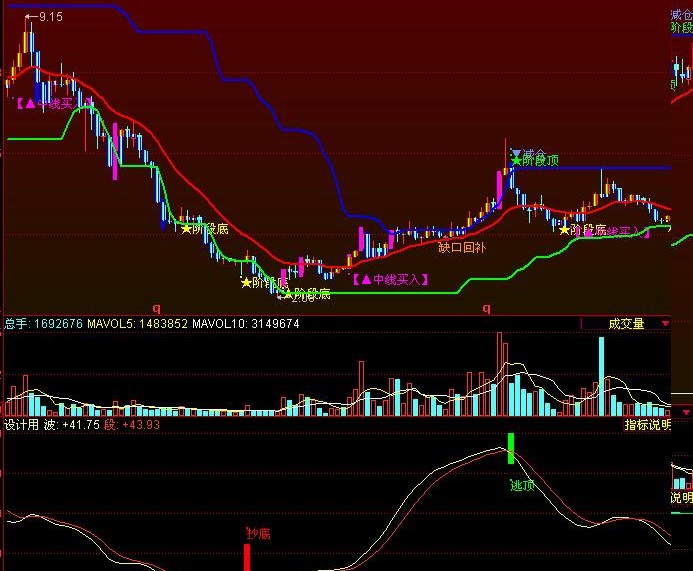Select the 缺口回补 annotation
The image size is (693, 571).
point(462,247)
